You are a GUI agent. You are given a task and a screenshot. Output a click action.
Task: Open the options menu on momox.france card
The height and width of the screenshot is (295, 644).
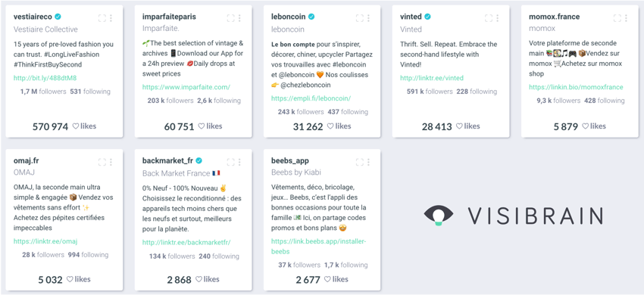point(627,18)
